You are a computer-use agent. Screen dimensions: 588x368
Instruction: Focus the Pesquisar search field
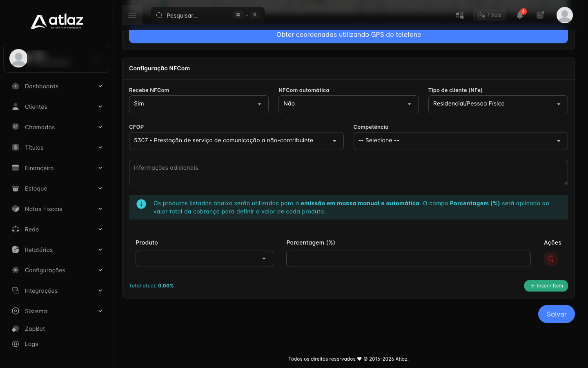click(208, 15)
